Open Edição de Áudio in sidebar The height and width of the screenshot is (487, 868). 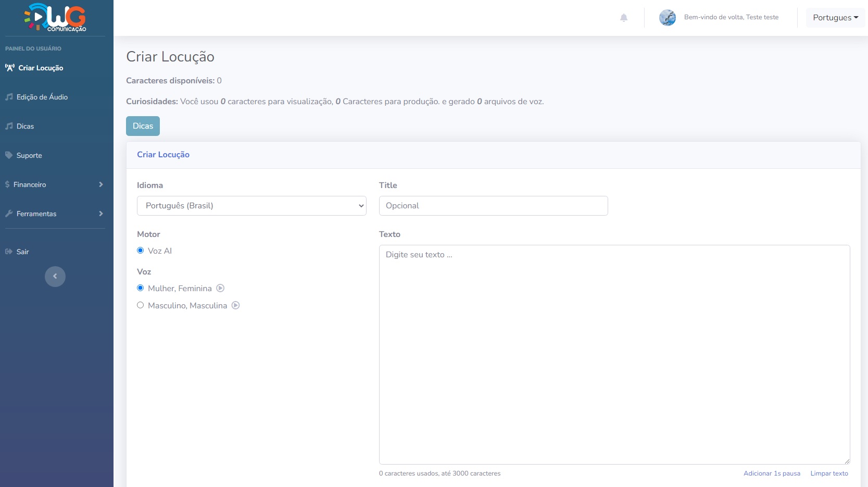point(42,97)
